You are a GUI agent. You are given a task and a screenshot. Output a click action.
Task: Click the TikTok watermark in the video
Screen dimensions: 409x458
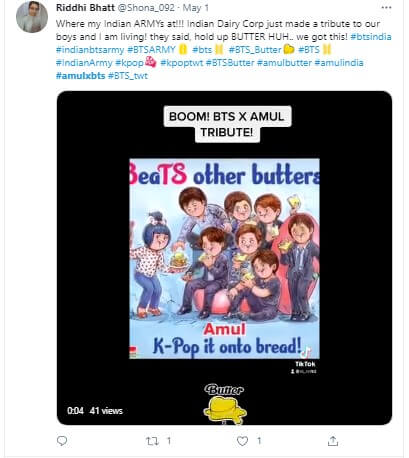click(305, 364)
